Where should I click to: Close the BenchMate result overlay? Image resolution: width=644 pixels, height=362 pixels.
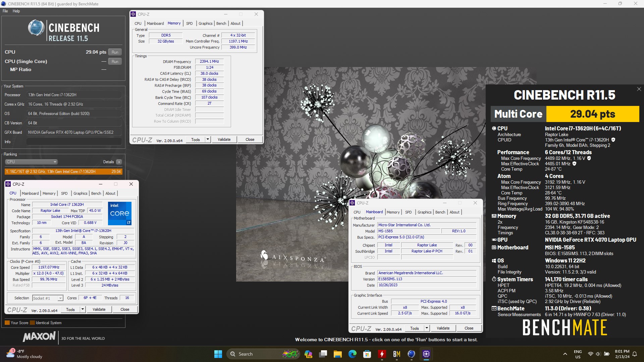click(639, 89)
